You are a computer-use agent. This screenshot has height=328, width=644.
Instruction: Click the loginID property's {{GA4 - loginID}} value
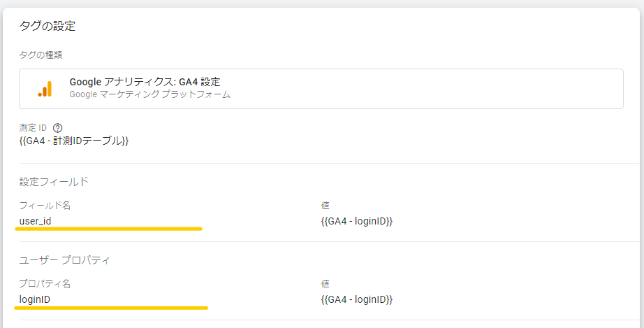point(356,299)
